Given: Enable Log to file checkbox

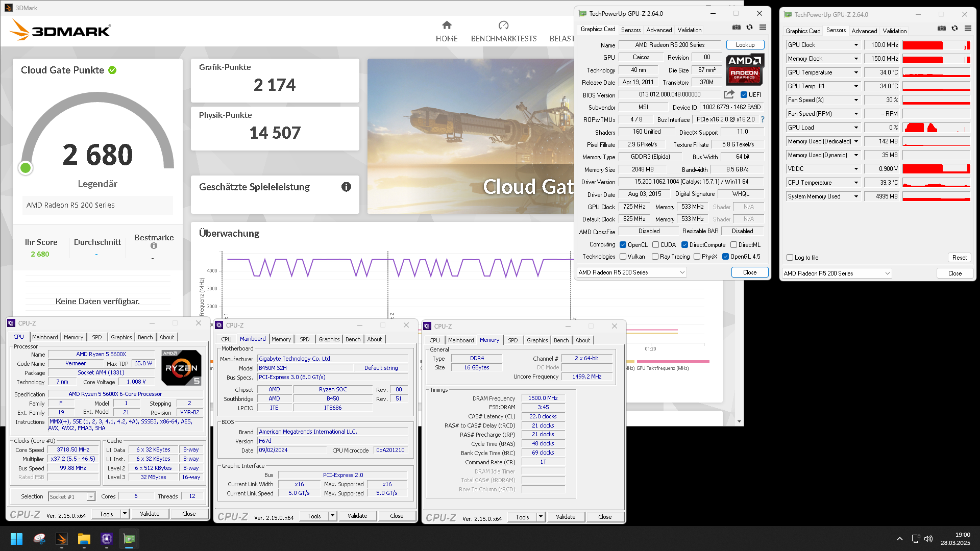Looking at the screenshot, I should point(790,258).
